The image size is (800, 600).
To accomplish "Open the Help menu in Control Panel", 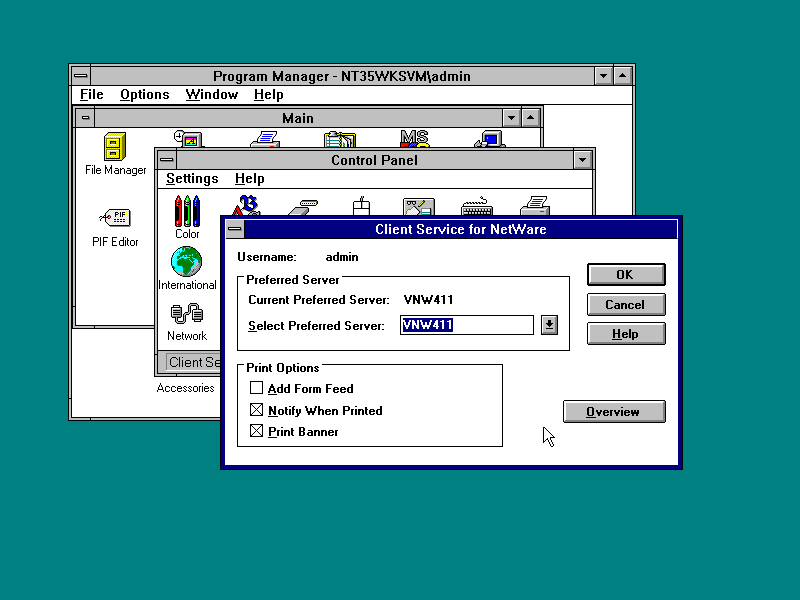I will tap(249, 179).
